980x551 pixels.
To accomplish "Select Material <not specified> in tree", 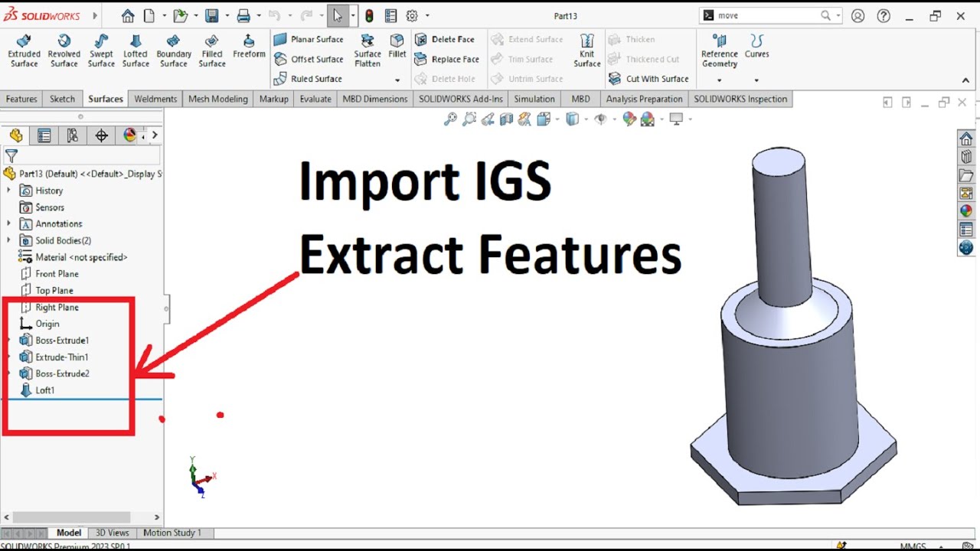I will (x=73, y=257).
